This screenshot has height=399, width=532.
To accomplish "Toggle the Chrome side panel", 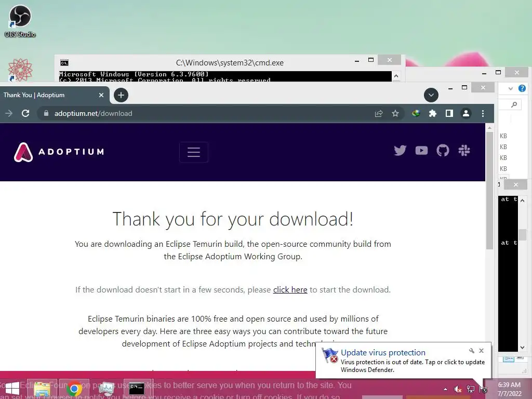I will (449, 113).
